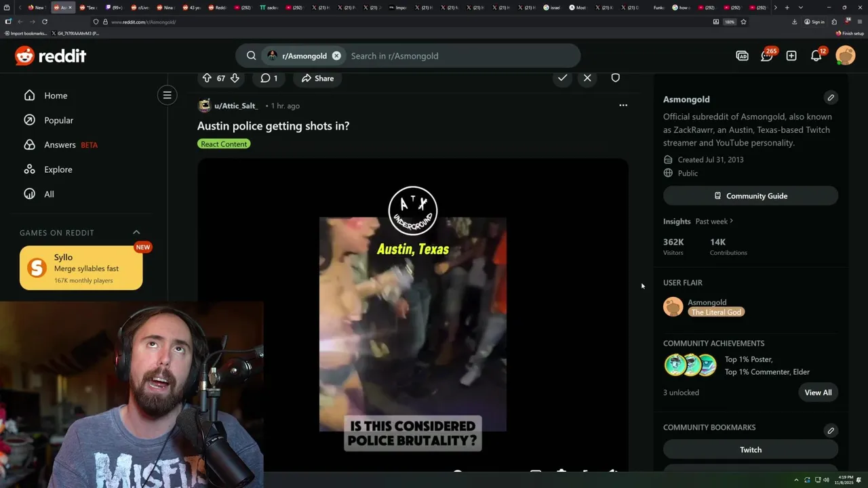The image size is (868, 488).
Task: Switch to the 43 ye Reddit tab
Action: click(x=193, y=7)
